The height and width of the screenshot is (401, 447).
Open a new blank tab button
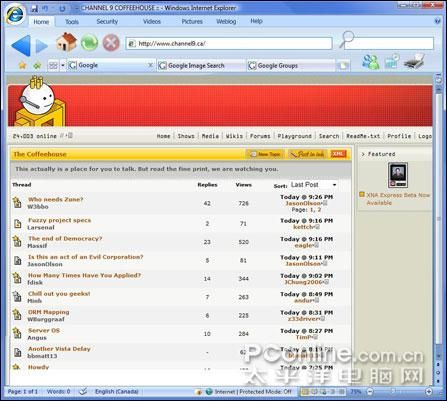(343, 65)
